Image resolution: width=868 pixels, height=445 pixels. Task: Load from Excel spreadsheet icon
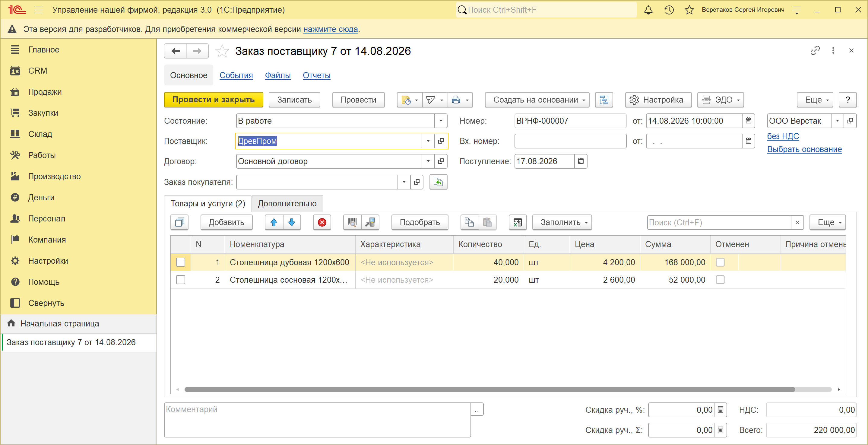[x=518, y=222]
